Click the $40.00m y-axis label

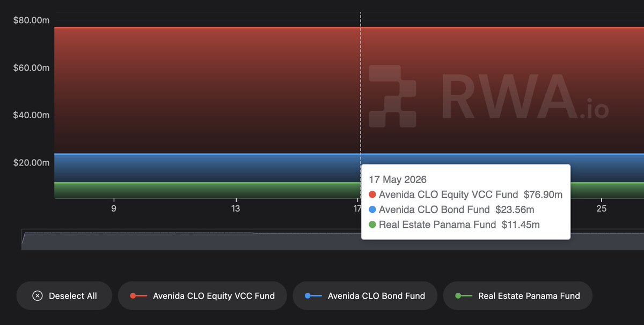click(x=31, y=115)
